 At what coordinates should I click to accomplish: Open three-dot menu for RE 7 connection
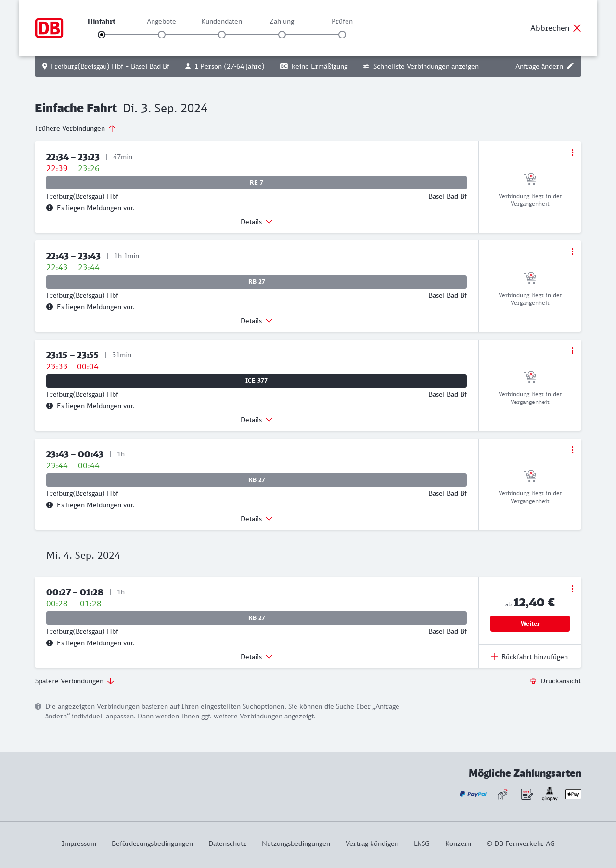pyautogui.click(x=572, y=152)
